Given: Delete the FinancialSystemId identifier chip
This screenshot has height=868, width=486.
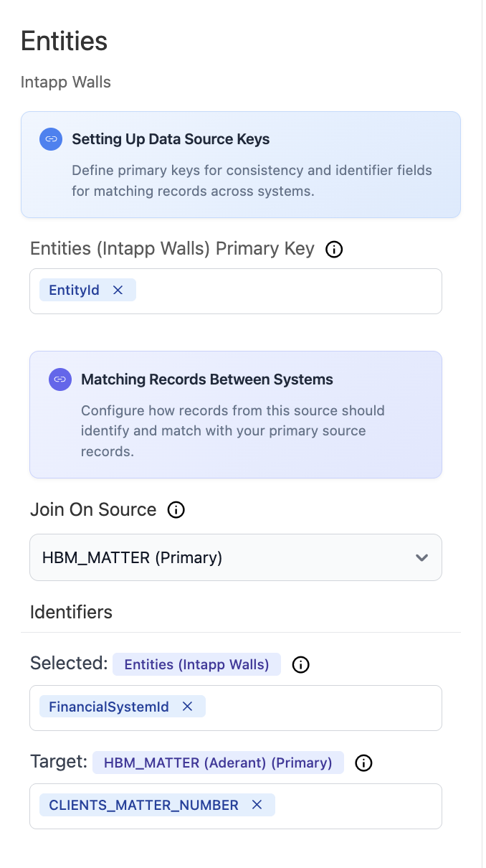Looking at the screenshot, I should 186,707.
